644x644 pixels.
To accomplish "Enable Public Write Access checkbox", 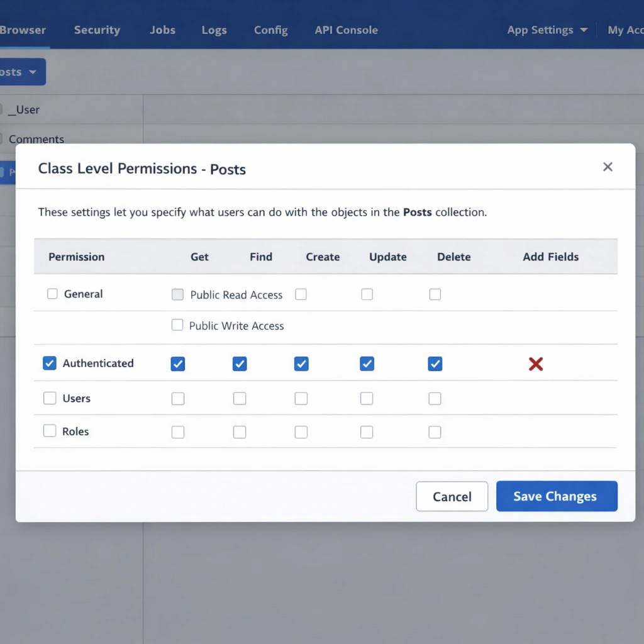I will (x=177, y=325).
